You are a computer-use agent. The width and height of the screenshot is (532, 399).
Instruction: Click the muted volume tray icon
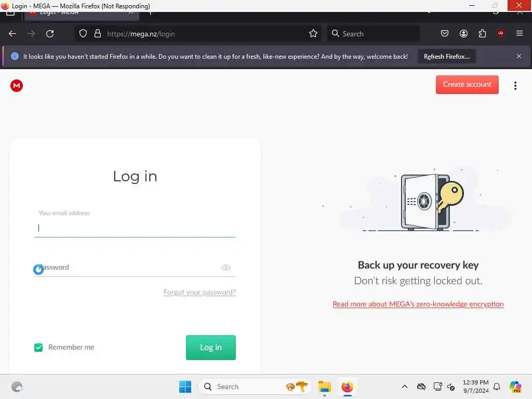451,387
